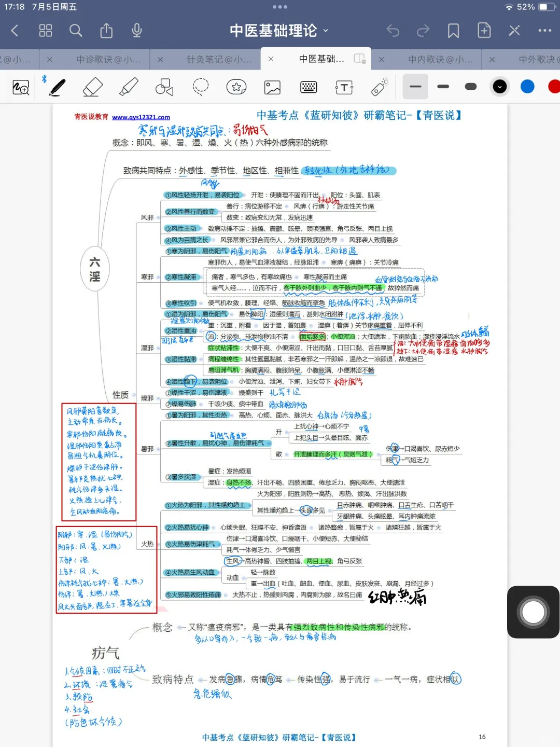Screen dimensions: 560x747
Task: Open the more options menu
Action: [545, 31]
